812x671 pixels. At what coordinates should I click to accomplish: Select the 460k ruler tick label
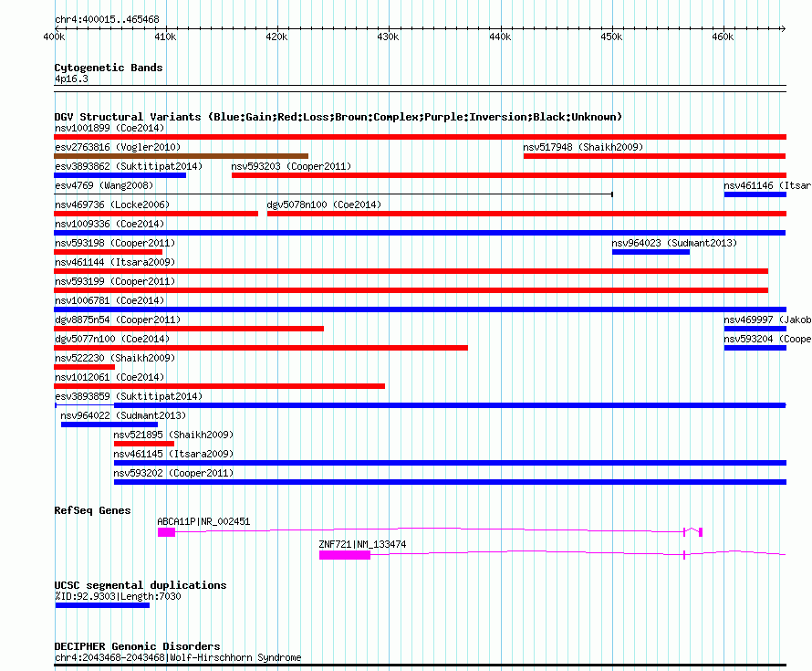pos(723,37)
